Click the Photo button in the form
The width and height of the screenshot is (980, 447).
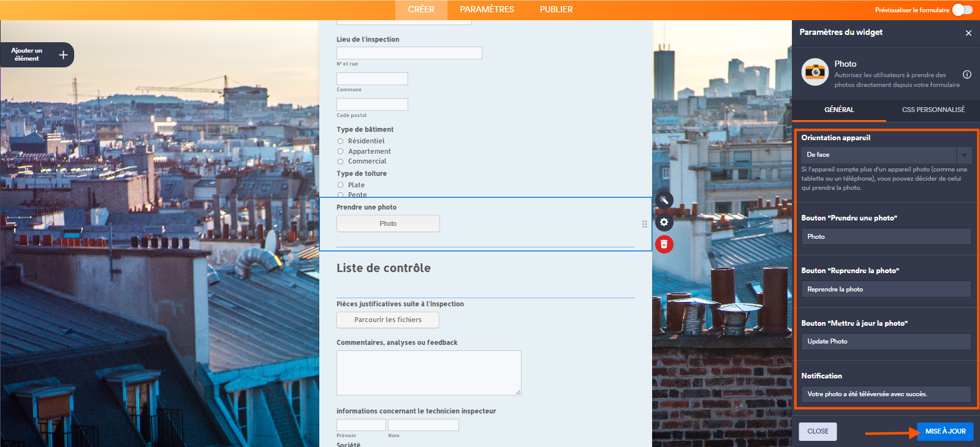click(x=388, y=223)
